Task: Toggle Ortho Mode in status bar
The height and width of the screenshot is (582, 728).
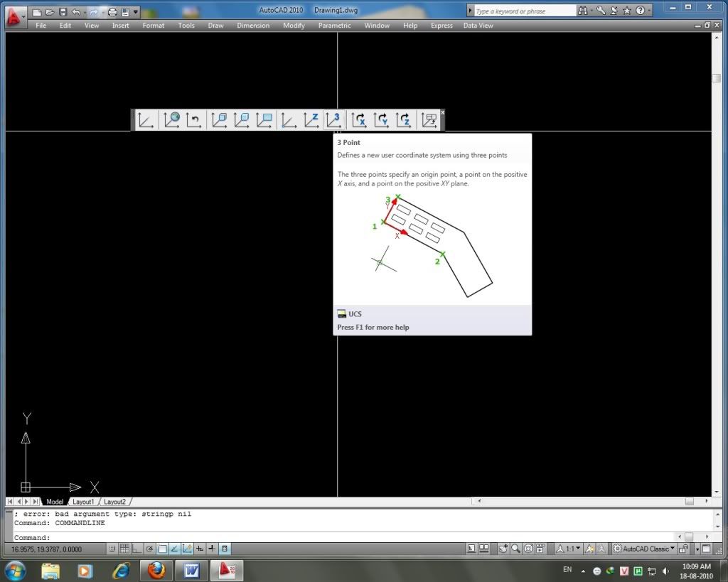Action: [137, 549]
